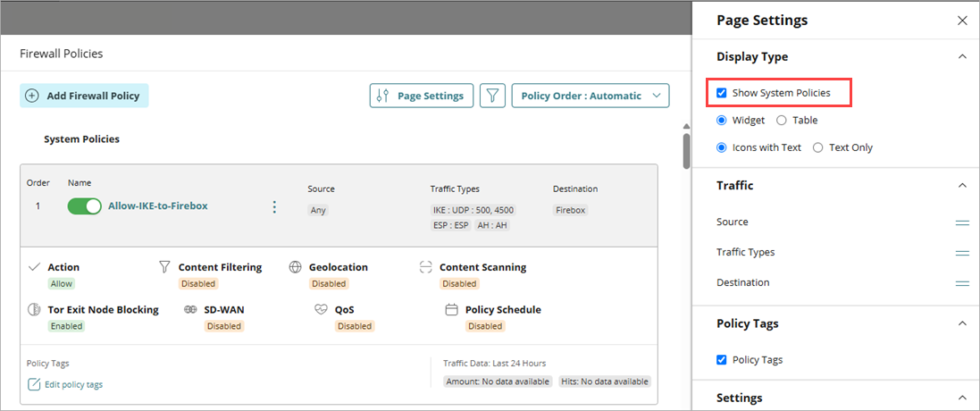This screenshot has height=411, width=980.
Task: Collapse the Display Type section
Action: (x=962, y=57)
